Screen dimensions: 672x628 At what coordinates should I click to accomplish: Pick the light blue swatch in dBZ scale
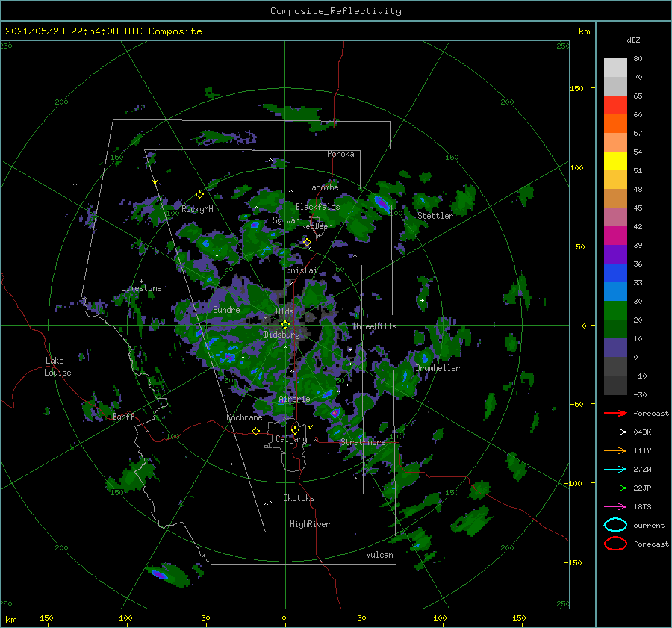tap(615, 291)
